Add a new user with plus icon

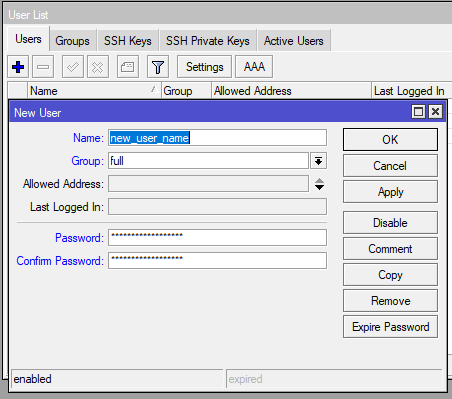18,67
